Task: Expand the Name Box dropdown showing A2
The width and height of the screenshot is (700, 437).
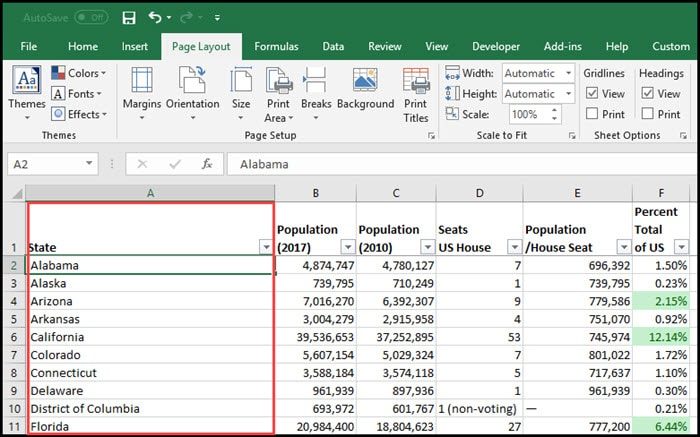Action: 90,164
